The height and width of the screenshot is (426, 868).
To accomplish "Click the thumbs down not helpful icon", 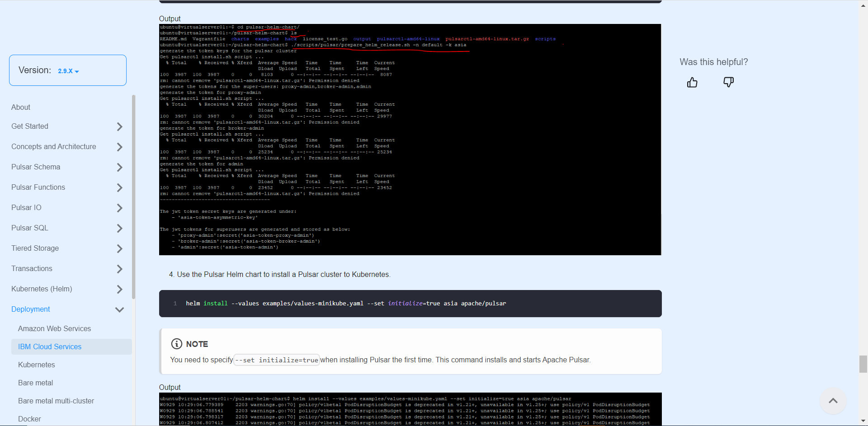I will coord(728,82).
